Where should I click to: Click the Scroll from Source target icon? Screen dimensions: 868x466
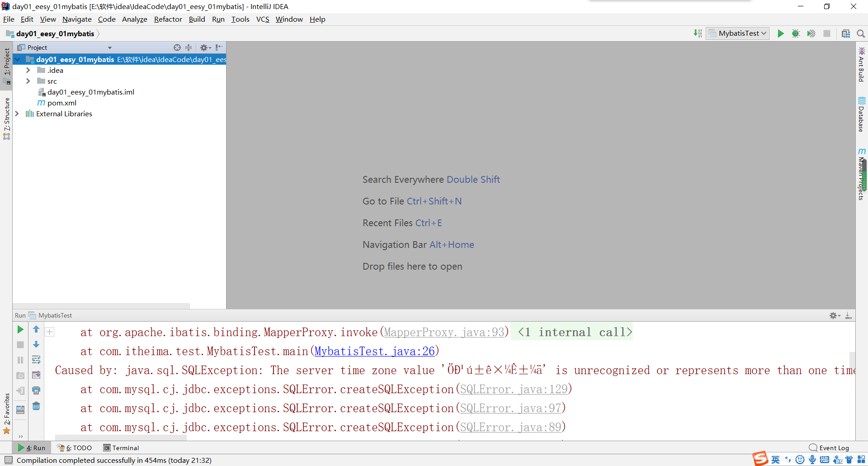[177, 48]
